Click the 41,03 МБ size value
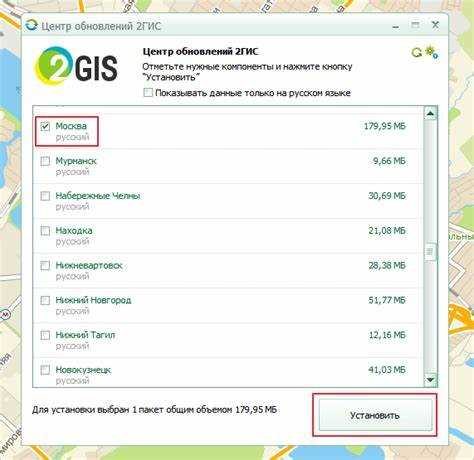474x460 pixels. pyautogui.click(x=387, y=370)
